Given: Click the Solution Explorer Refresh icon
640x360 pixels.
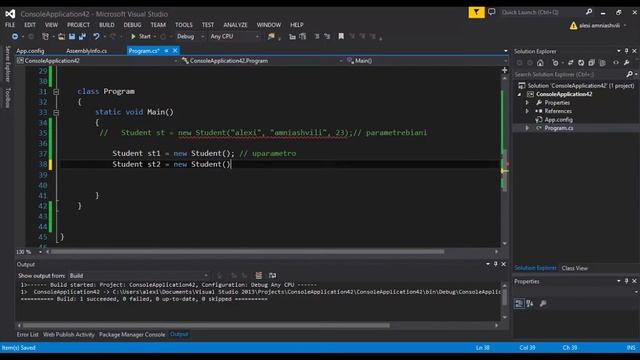Looking at the screenshot, I should pyautogui.click(x=581, y=63).
